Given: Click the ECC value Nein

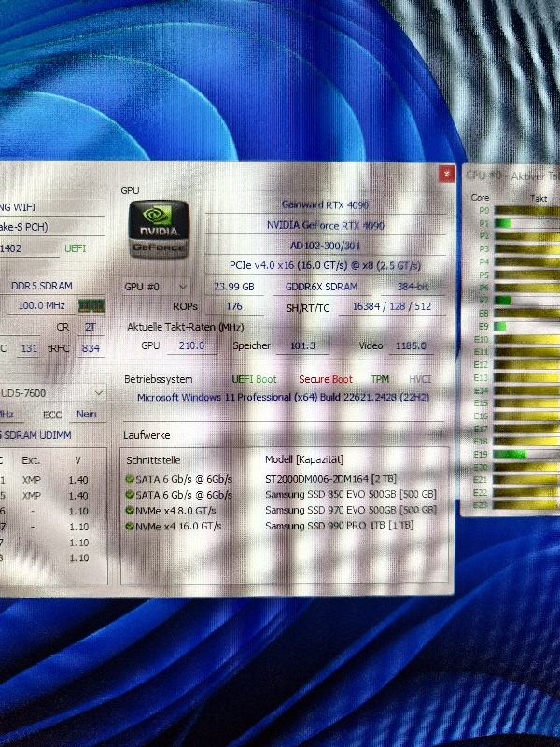Looking at the screenshot, I should (87, 415).
